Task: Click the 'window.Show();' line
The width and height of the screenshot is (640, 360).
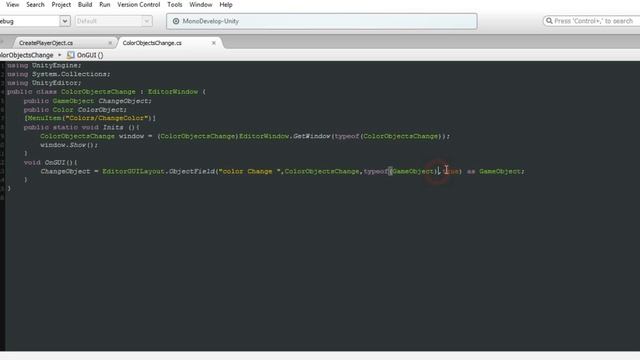Action: click(x=69, y=145)
